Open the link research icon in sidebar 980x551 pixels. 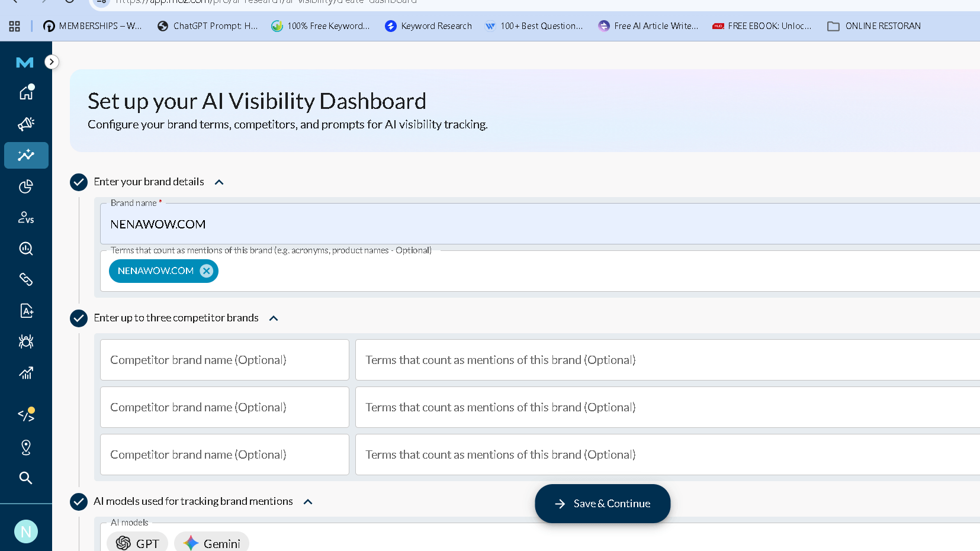[x=26, y=279]
